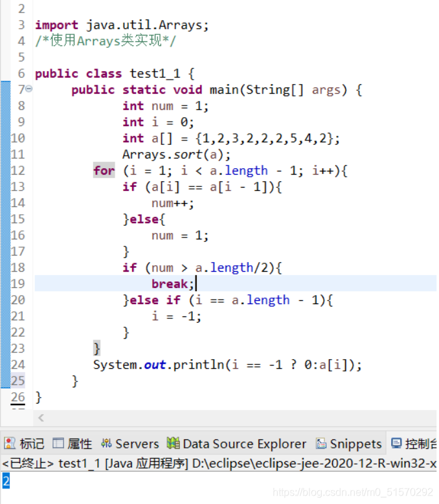Open the Snippets tab

tap(349, 444)
